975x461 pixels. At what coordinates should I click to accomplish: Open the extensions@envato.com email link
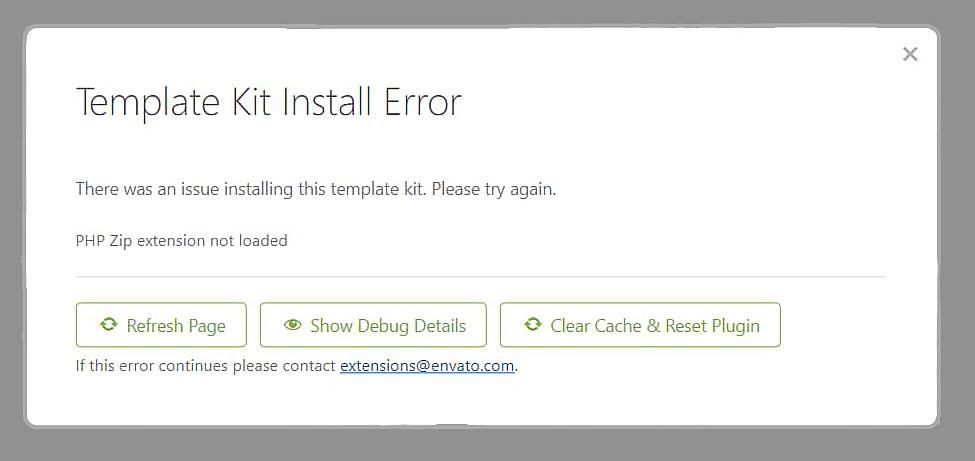point(427,366)
